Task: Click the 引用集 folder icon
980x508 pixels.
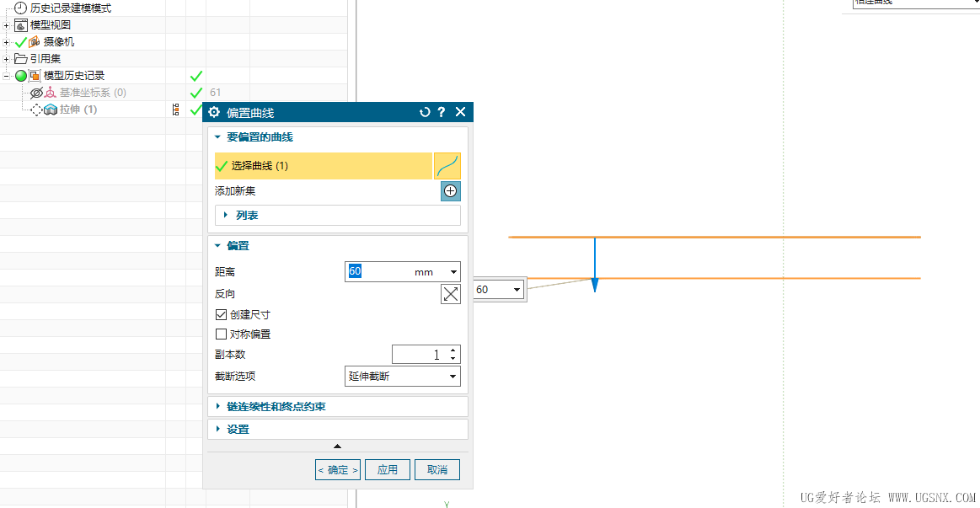Action: tap(20, 59)
